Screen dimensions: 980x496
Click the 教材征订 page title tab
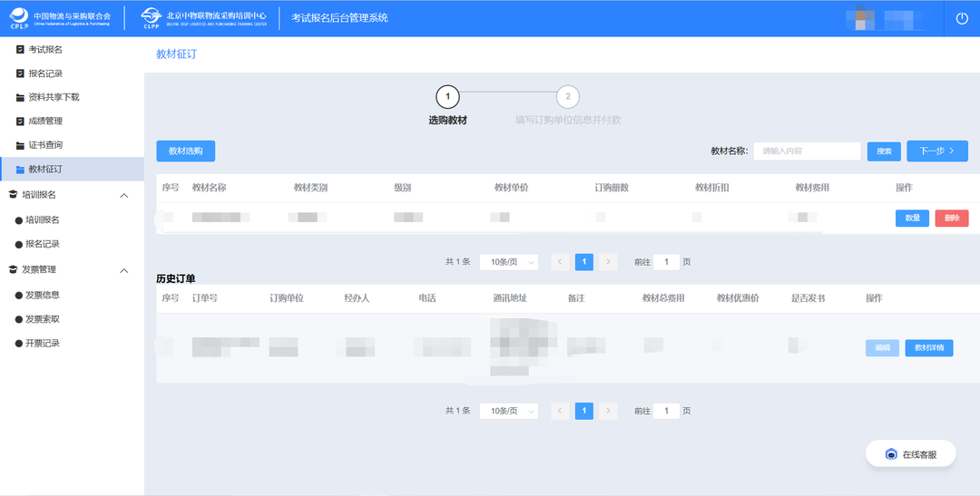click(176, 54)
